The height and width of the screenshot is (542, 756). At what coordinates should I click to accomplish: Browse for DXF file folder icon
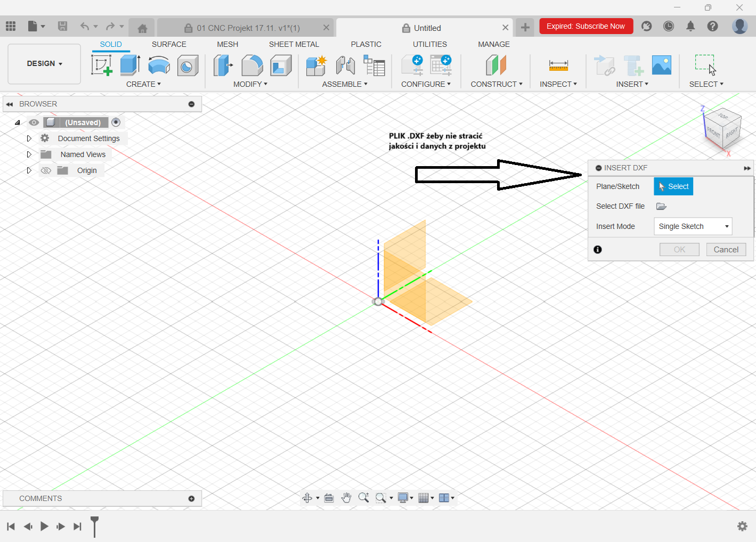point(661,207)
